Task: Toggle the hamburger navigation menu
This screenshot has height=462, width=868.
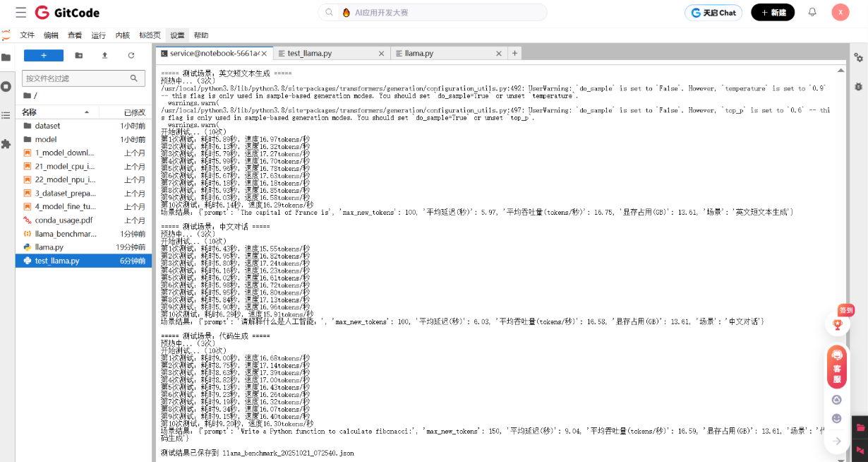Action: click(20, 13)
